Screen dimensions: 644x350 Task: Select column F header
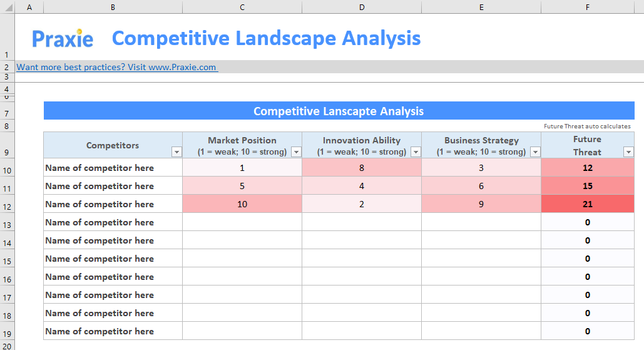(587, 7)
